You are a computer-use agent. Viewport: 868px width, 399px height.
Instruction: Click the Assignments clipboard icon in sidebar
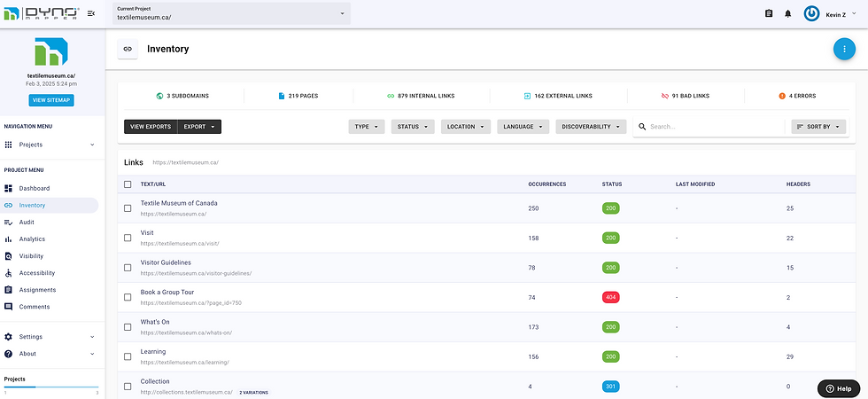click(8, 290)
